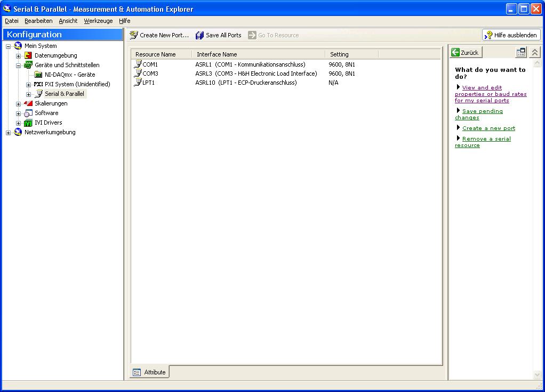
Task: Expand the Serial & Parallel node
Action: pyautogui.click(x=28, y=94)
